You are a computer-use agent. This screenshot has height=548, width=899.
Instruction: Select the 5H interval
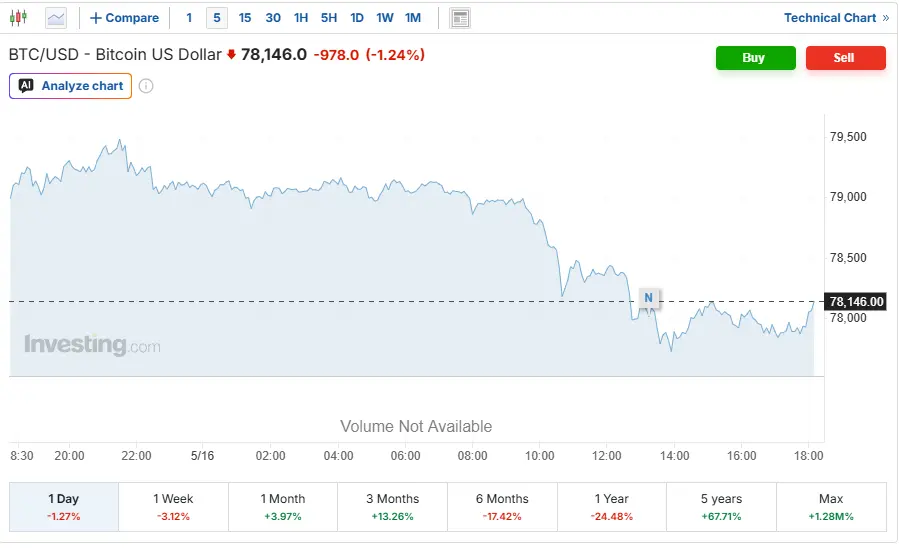(329, 18)
